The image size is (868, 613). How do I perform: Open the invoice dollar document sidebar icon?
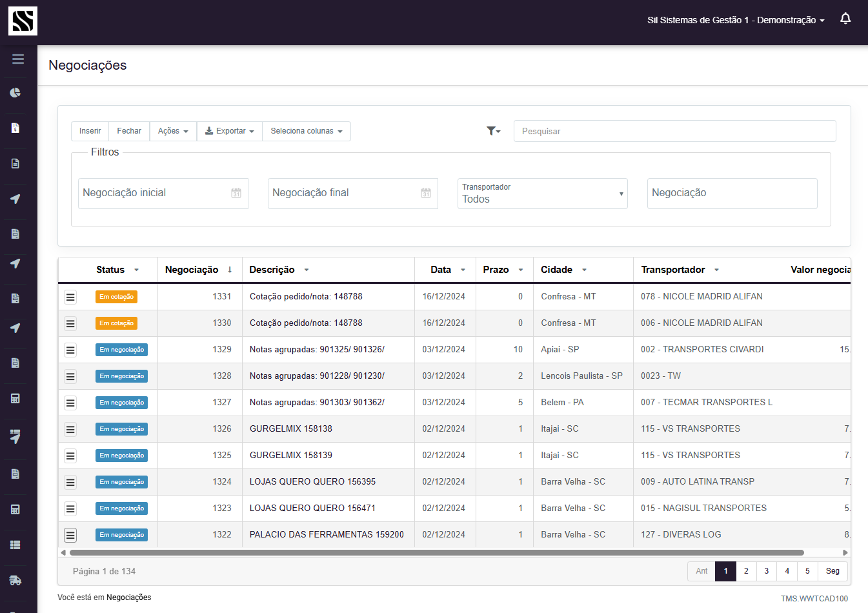[15, 128]
